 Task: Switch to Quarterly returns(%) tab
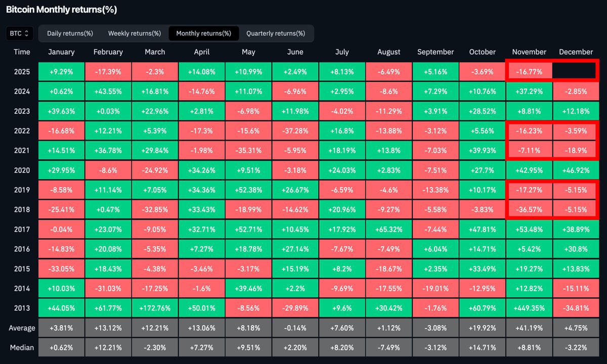tap(276, 33)
